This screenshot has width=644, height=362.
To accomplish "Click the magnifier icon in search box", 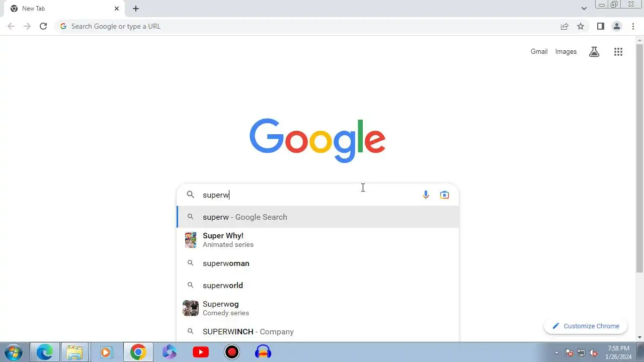I will pyautogui.click(x=190, y=195).
